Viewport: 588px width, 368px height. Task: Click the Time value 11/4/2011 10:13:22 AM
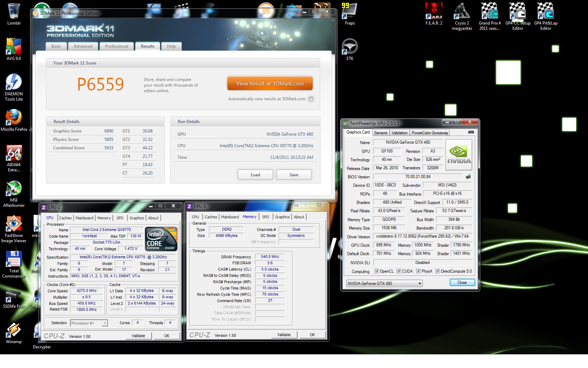coord(291,157)
